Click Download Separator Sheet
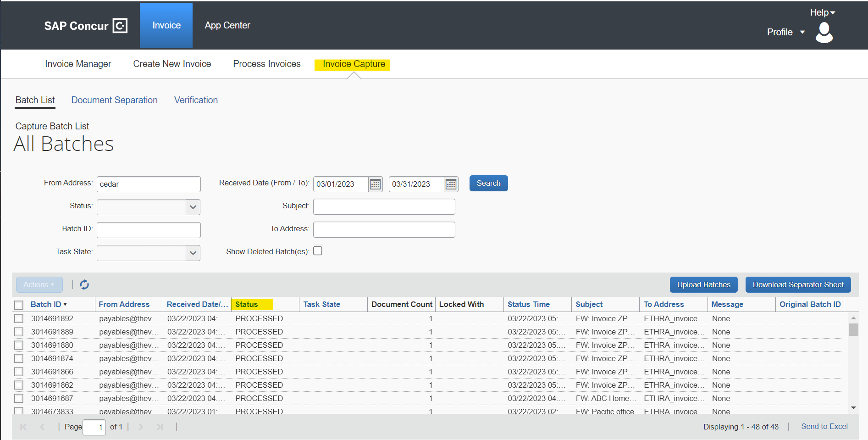This screenshot has width=868, height=440. click(798, 285)
